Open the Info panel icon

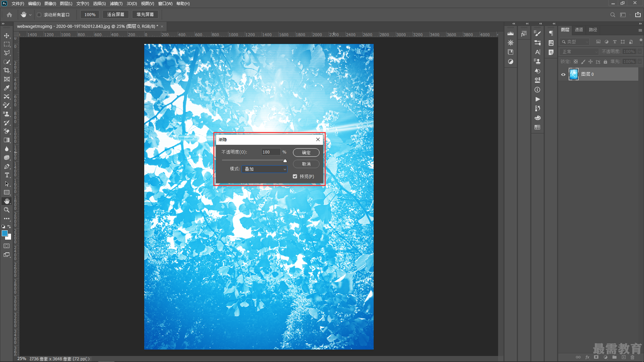click(x=537, y=90)
